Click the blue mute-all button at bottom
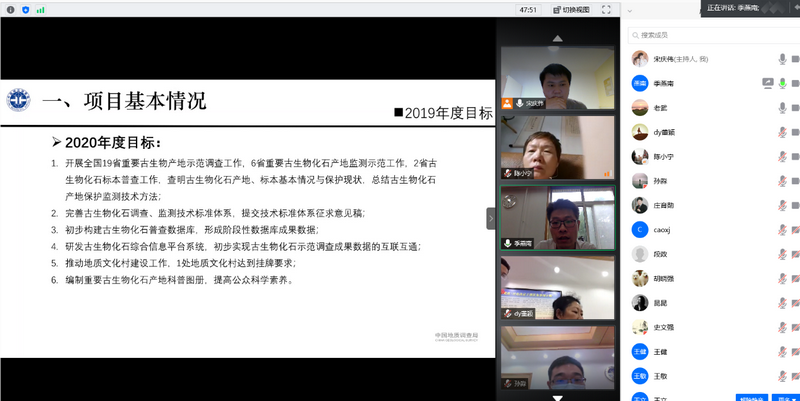Viewport: 800px width, 401px height. tap(751, 397)
